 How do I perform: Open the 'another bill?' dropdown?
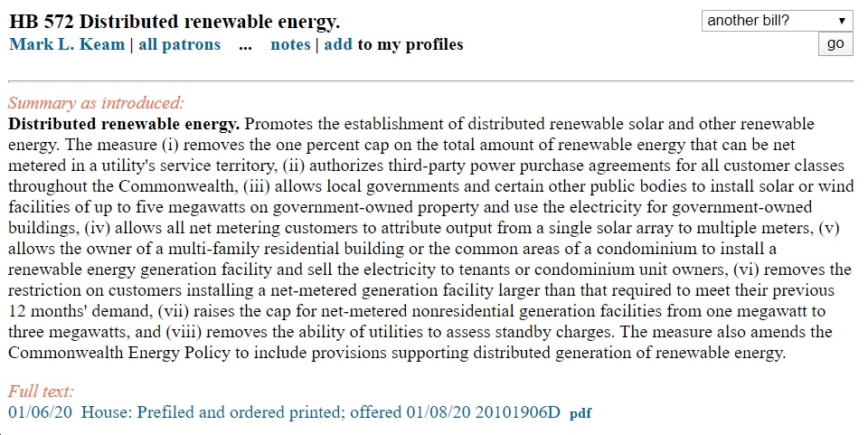778,21
